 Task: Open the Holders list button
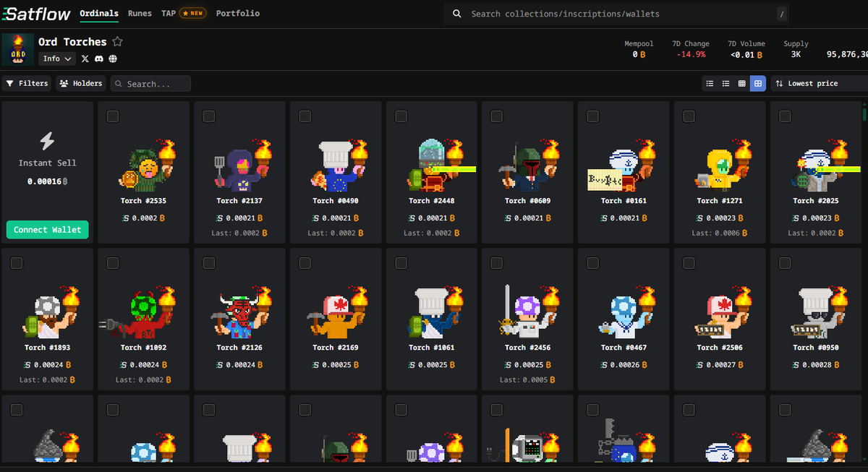pos(81,84)
